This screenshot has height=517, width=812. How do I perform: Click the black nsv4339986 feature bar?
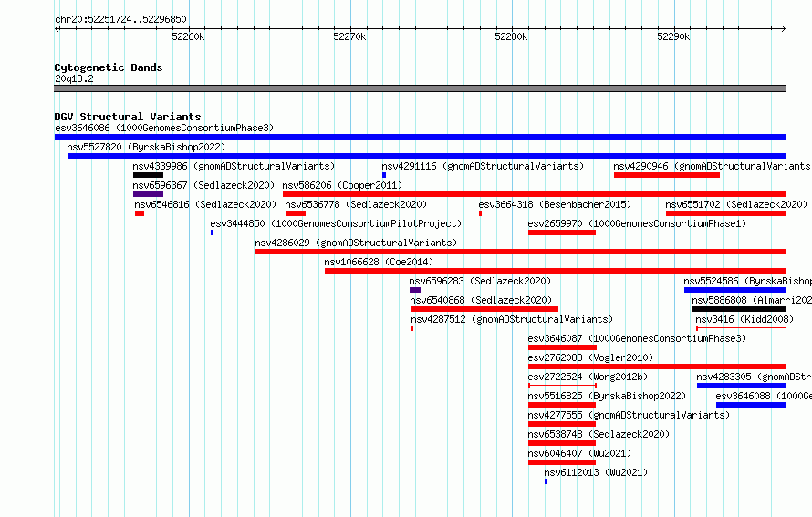click(x=148, y=175)
